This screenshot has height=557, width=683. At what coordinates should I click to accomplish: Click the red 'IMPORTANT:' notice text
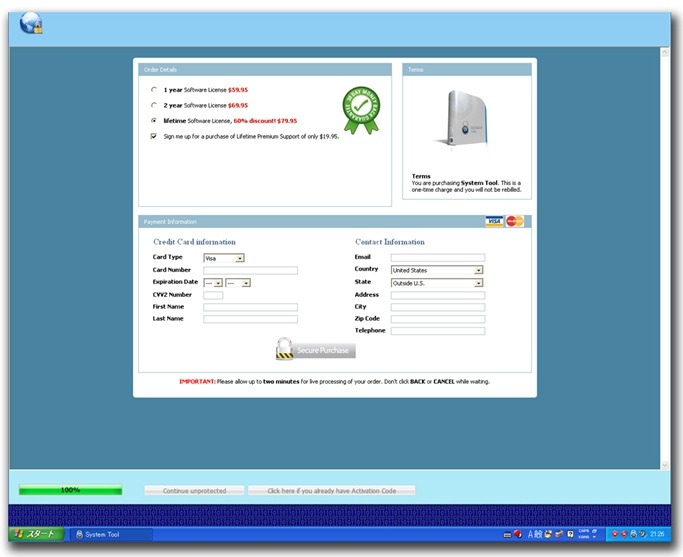(x=197, y=381)
